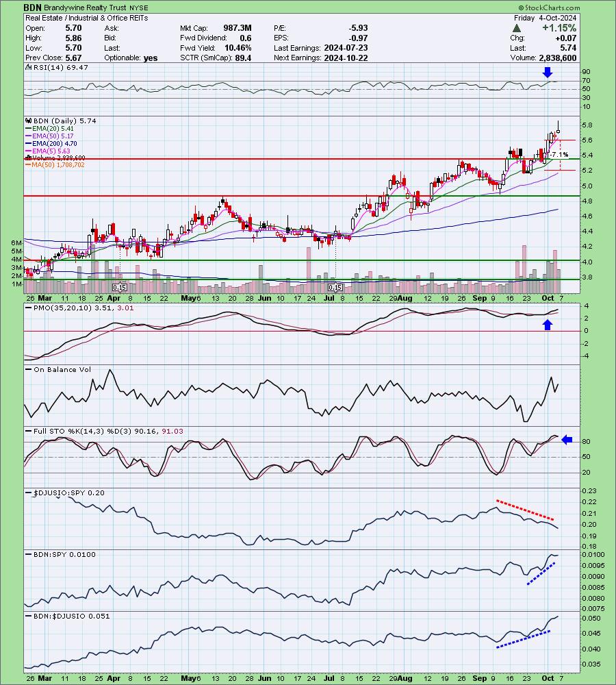Click the Brandywine Realty Trust company name
This screenshot has height=685, width=616.
(x=85, y=8)
